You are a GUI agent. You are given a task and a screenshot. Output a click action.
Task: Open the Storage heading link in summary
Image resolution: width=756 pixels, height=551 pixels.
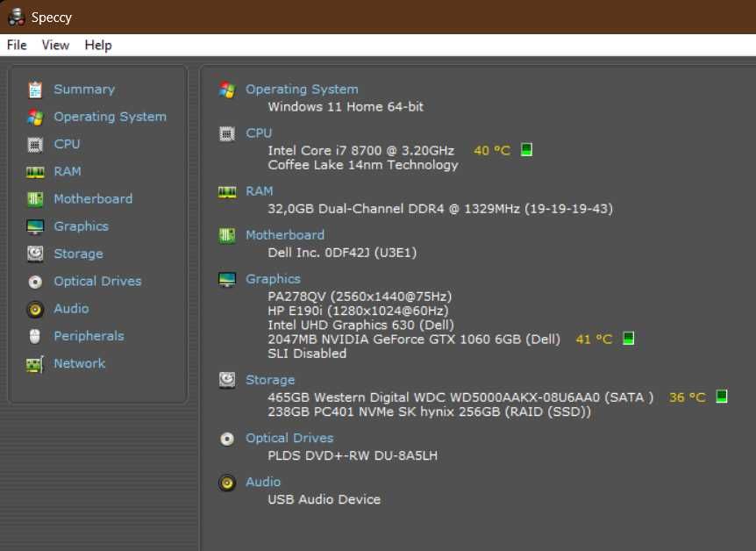coord(270,380)
